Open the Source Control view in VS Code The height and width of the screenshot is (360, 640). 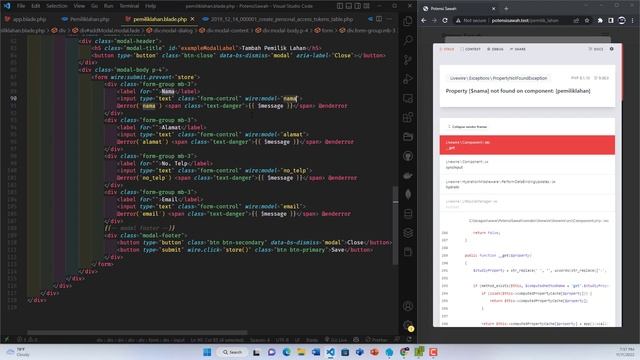pyautogui.click(x=408, y=60)
